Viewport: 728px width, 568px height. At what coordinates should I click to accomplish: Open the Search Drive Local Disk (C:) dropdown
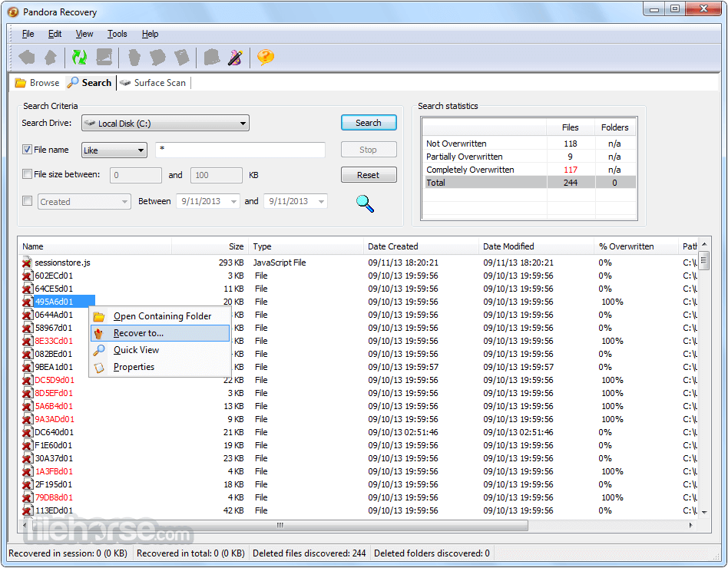click(x=165, y=123)
